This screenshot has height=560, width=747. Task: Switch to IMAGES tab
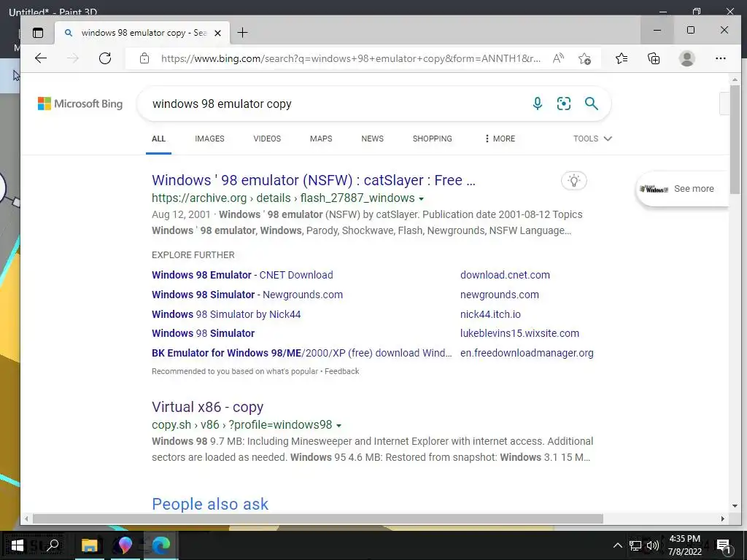pyautogui.click(x=209, y=139)
